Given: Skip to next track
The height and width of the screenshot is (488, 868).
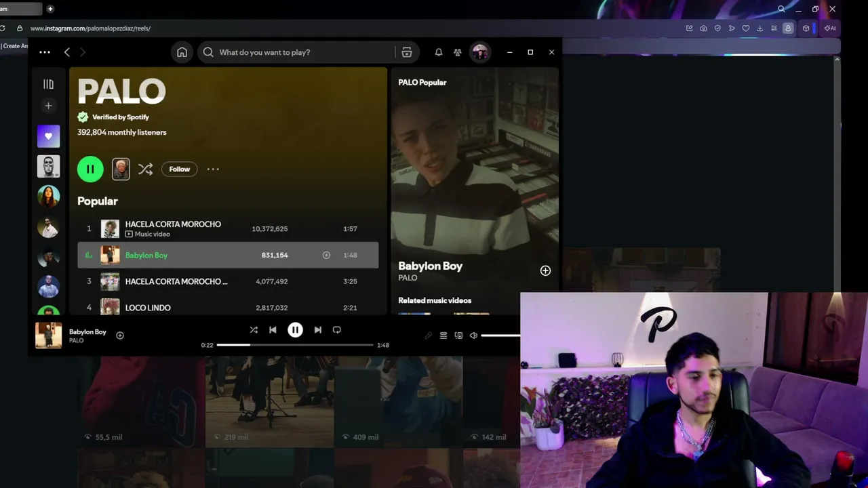Looking at the screenshot, I should coord(317,330).
